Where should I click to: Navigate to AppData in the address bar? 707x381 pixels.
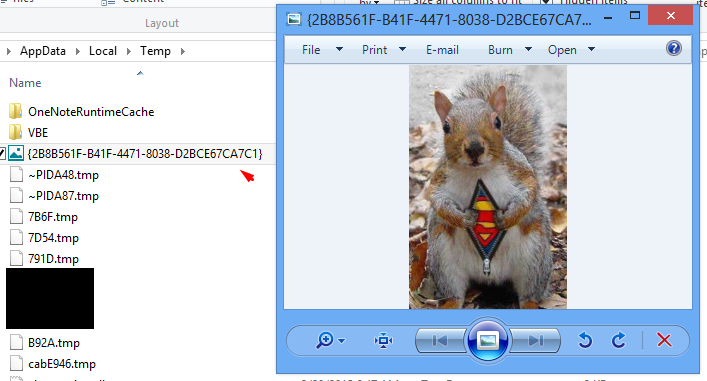click(43, 51)
